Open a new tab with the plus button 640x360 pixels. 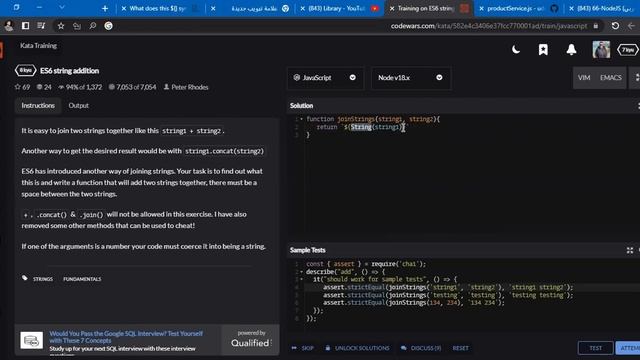[105, 8]
